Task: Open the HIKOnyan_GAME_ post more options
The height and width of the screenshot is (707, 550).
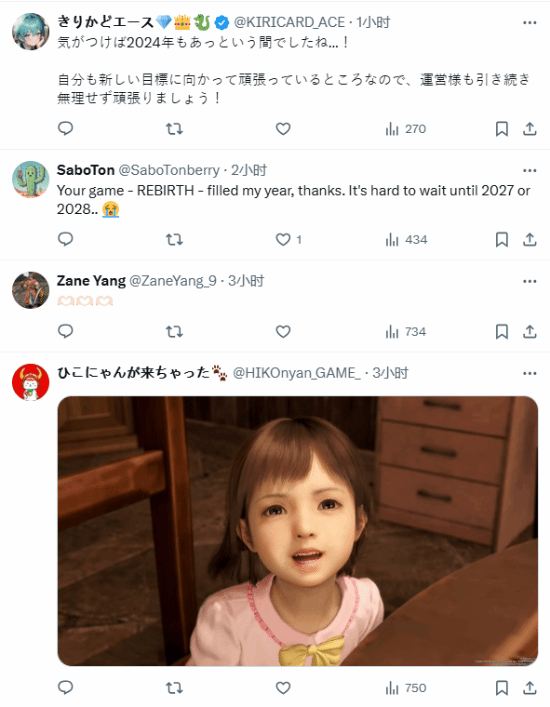Action: click(530, 373)
